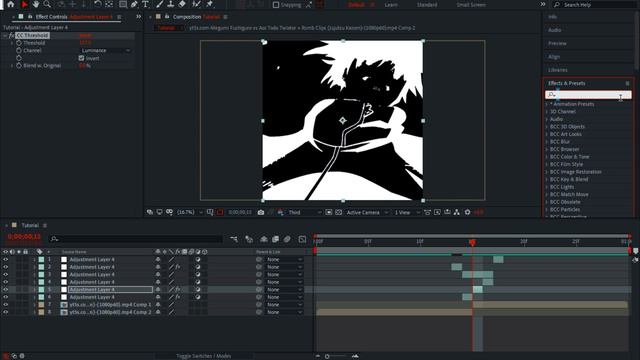The width and height of the screenshot is (640, 360).
Task: Open the Effect Controls panel tab
Action: tap(74, 17)
